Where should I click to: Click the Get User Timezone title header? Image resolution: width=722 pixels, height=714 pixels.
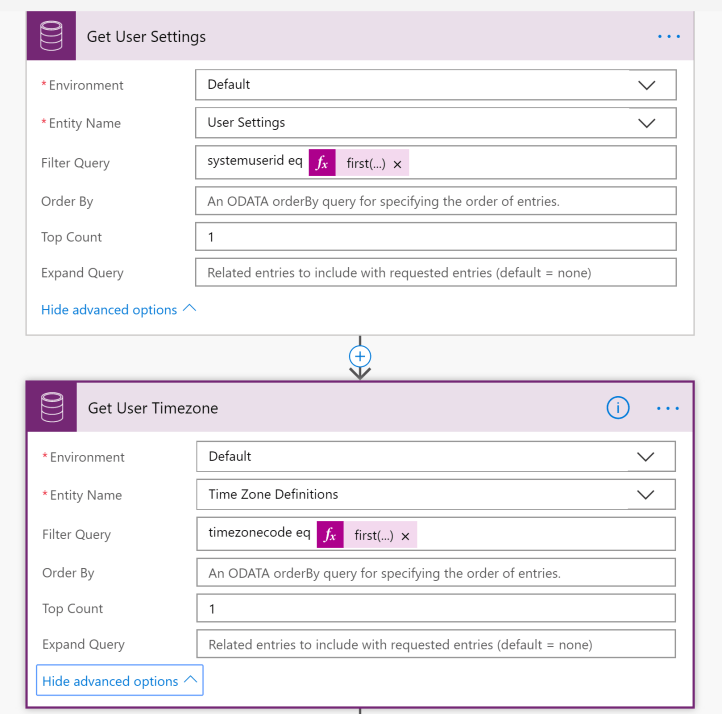153,408
